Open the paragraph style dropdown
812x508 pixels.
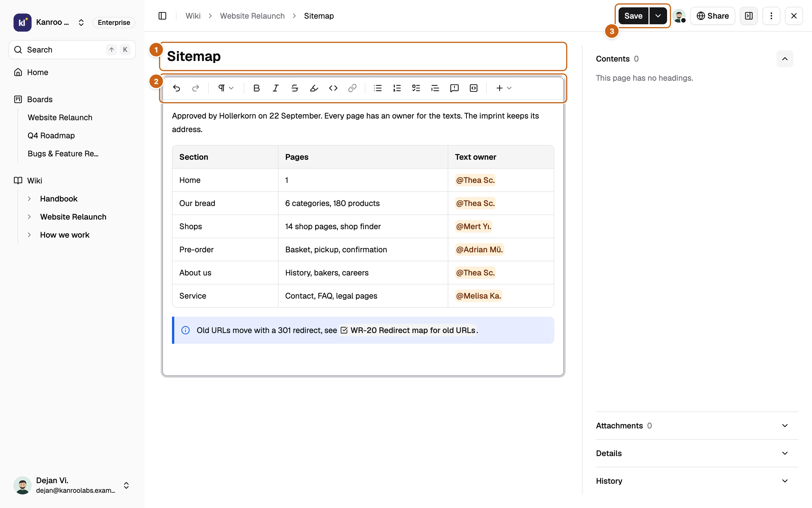[226, 88]
